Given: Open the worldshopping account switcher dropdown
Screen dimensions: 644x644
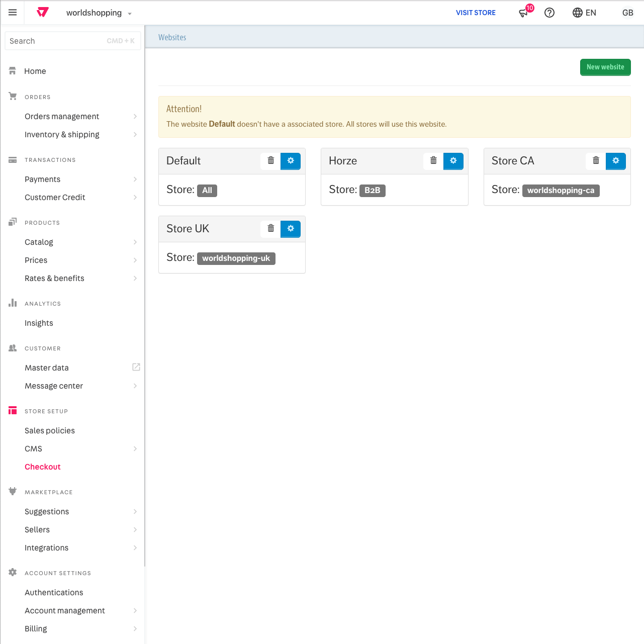Looking at the screenshot, I should [99, 13].
